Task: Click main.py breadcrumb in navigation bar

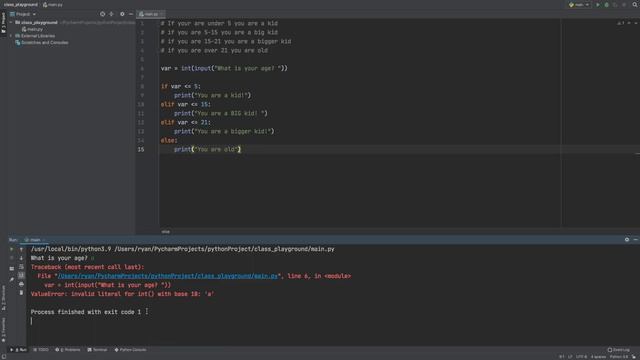Action: click(x=53, y=4)
